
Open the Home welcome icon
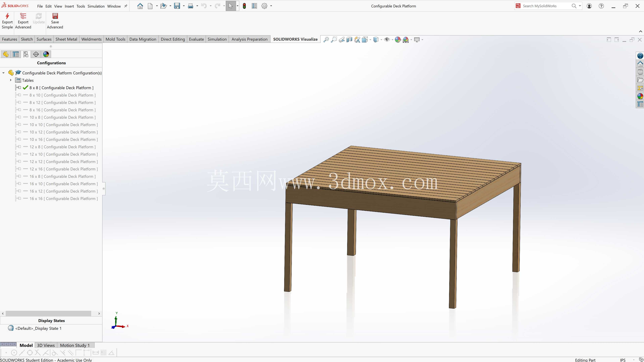click(x=140, y=6)
